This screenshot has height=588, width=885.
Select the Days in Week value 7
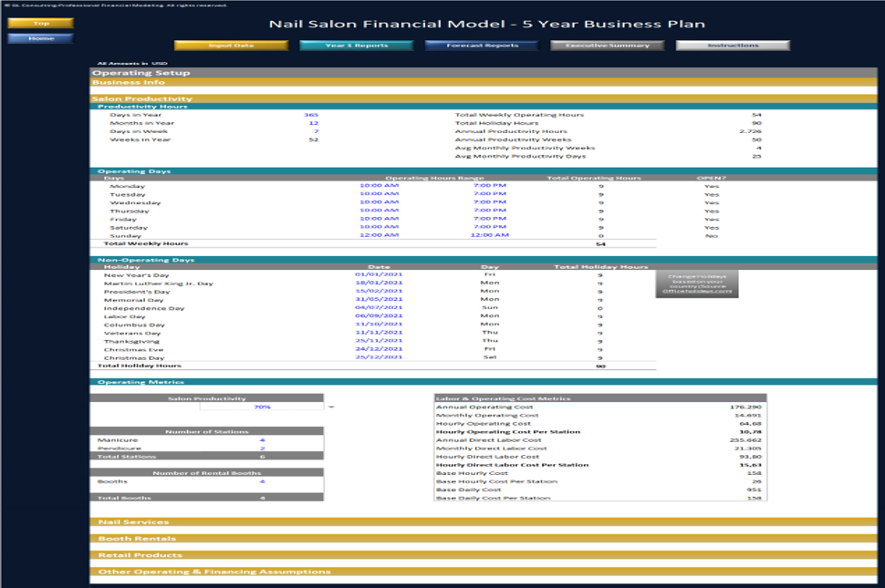click(x=316, y=131)
